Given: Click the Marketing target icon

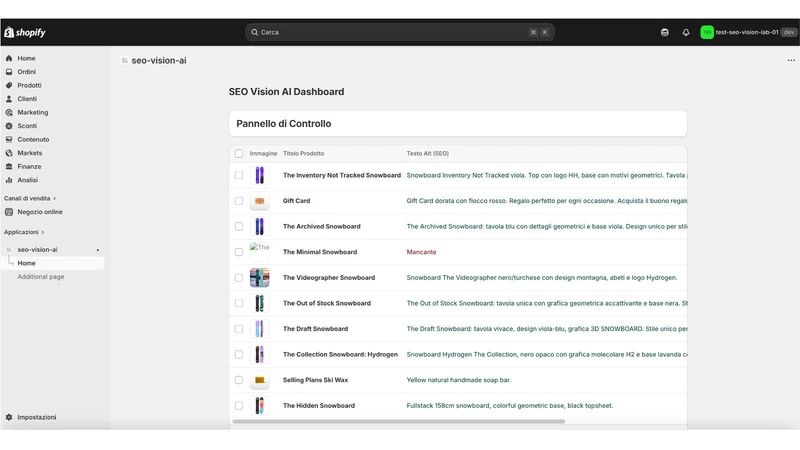Looking at the screenshot, I should [x=9, y=112].
